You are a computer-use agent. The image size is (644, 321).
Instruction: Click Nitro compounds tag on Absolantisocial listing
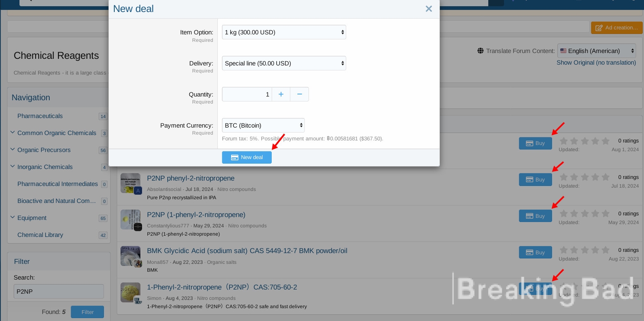[236, 189]
